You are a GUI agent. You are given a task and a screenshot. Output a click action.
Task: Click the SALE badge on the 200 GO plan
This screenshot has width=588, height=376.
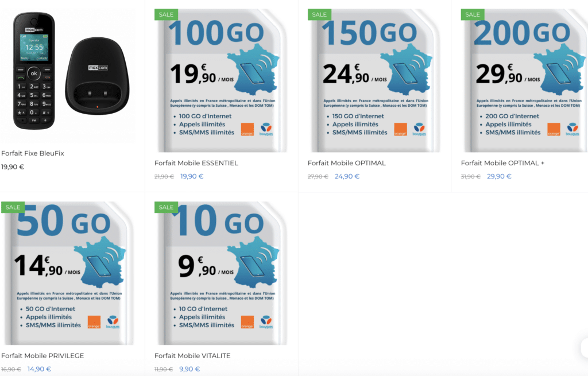click(473, 14)
